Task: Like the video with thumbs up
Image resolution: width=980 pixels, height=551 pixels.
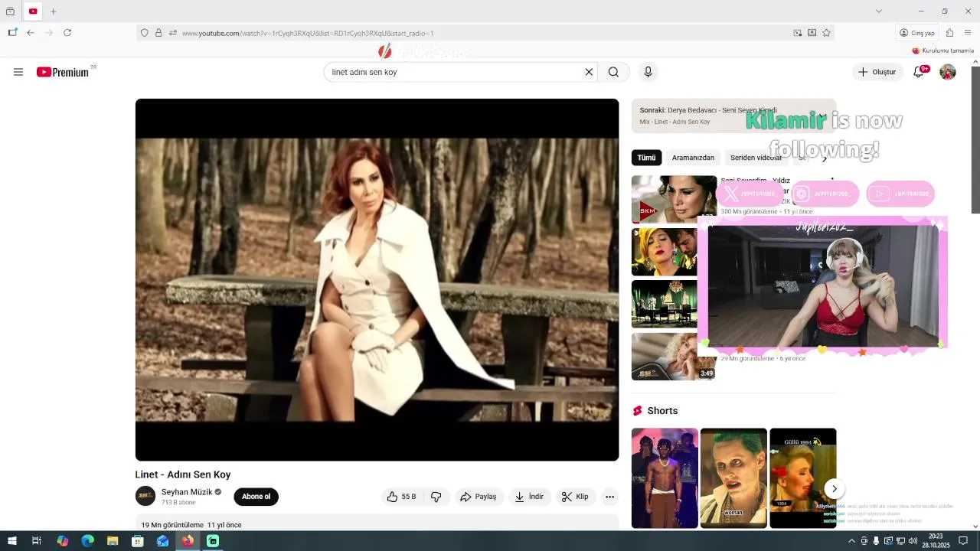Action: point(401,497)
